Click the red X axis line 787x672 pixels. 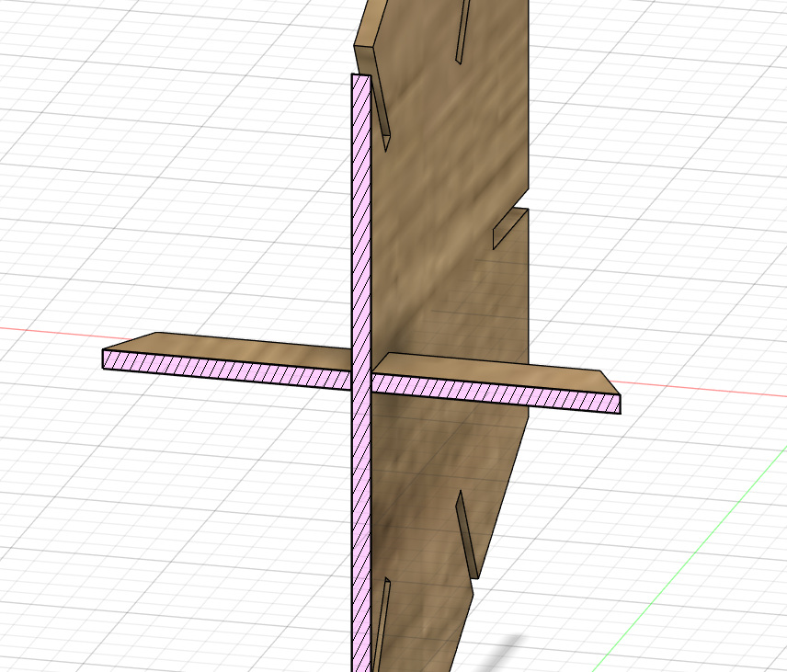(x=702, y=390)
